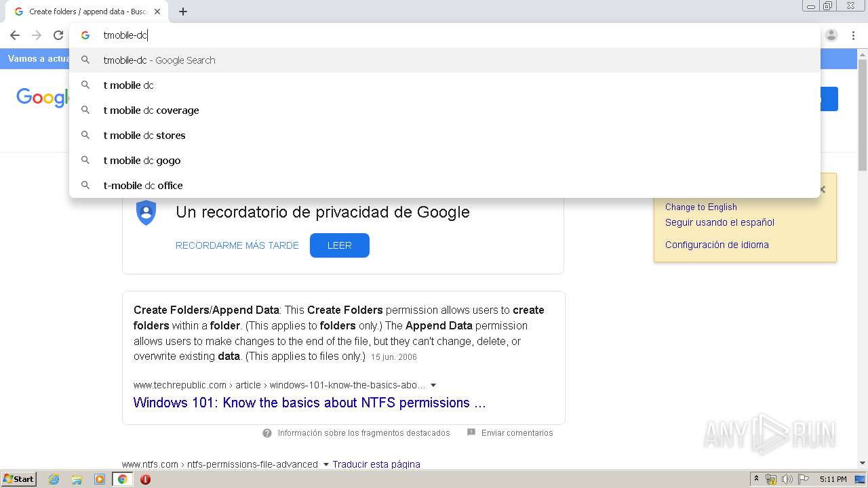
Task: Click the Chrome icon in the taskbar
Action: click(x=122, y=479)
